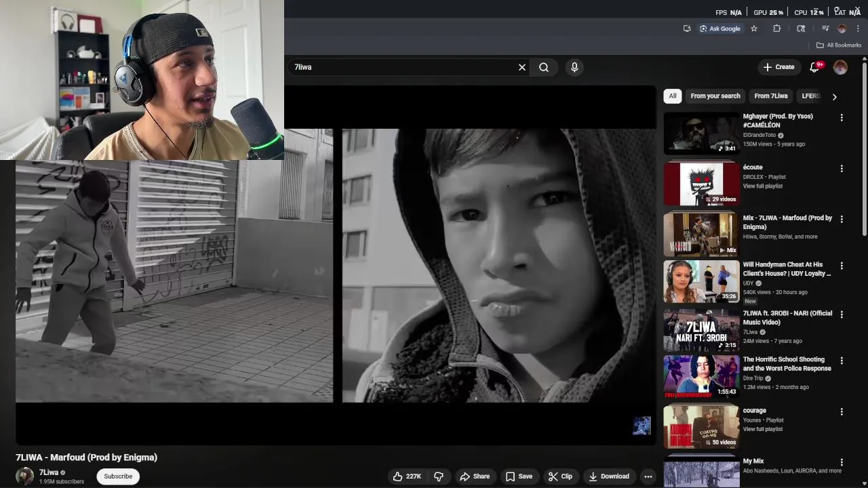The height and width of the screenshot is (488, 868).
Task: Open the ElGrandeToto channel name
Action: point(759,135)
